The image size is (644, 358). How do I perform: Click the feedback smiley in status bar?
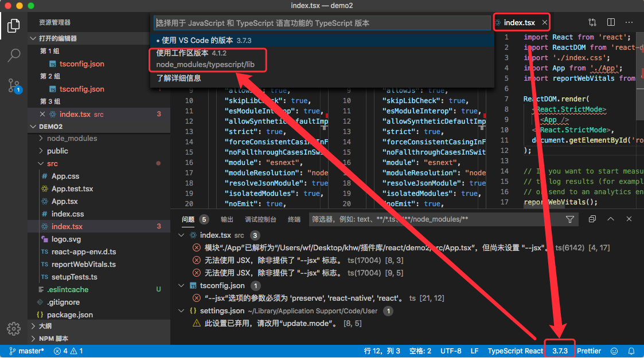(614, 351)
